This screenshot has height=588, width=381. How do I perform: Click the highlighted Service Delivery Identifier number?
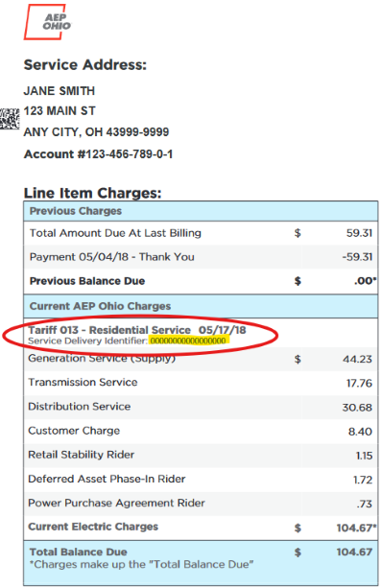[188, 341]
